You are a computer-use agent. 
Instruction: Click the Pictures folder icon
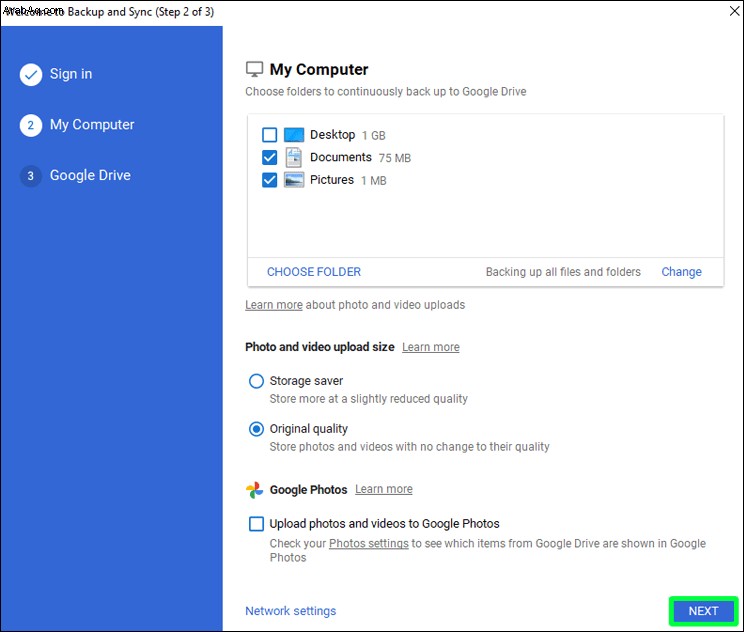pyautogui.click(x=294, y=180)
